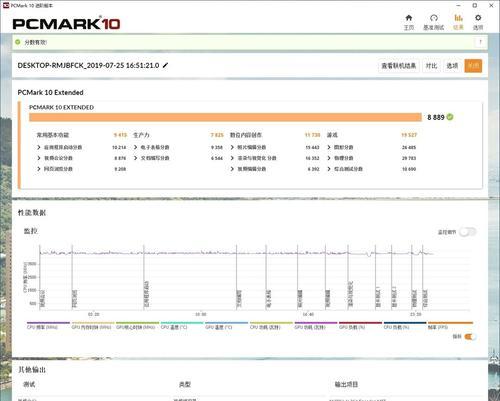Click the 生产力 category heading
The width and height of the screenshot is (500, 401).
click(x=141, y=135)
